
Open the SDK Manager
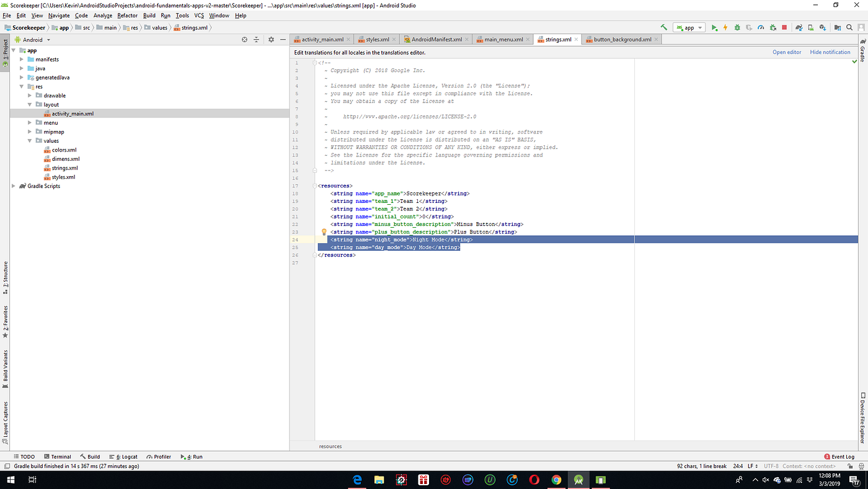point(823,27)
